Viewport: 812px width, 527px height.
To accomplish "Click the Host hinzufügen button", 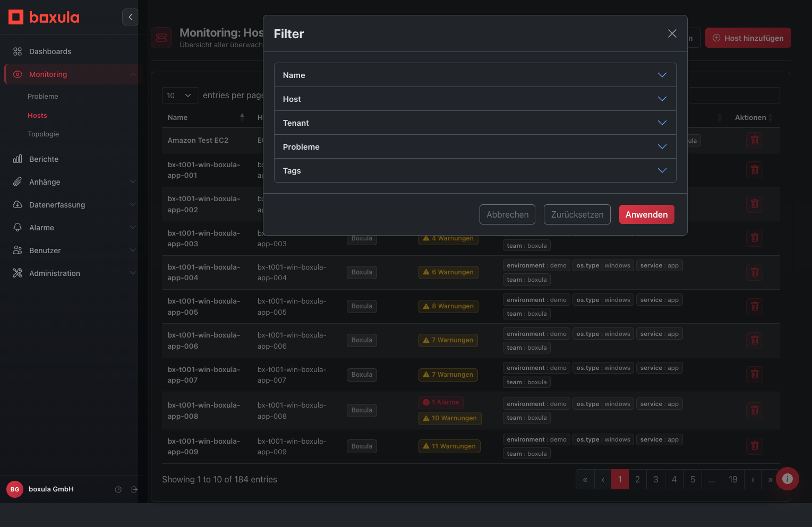I will tap(748, 38).
